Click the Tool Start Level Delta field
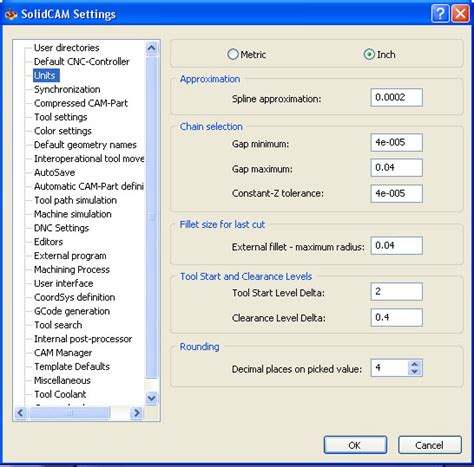The image size is (474, 467). coord(396,291)
